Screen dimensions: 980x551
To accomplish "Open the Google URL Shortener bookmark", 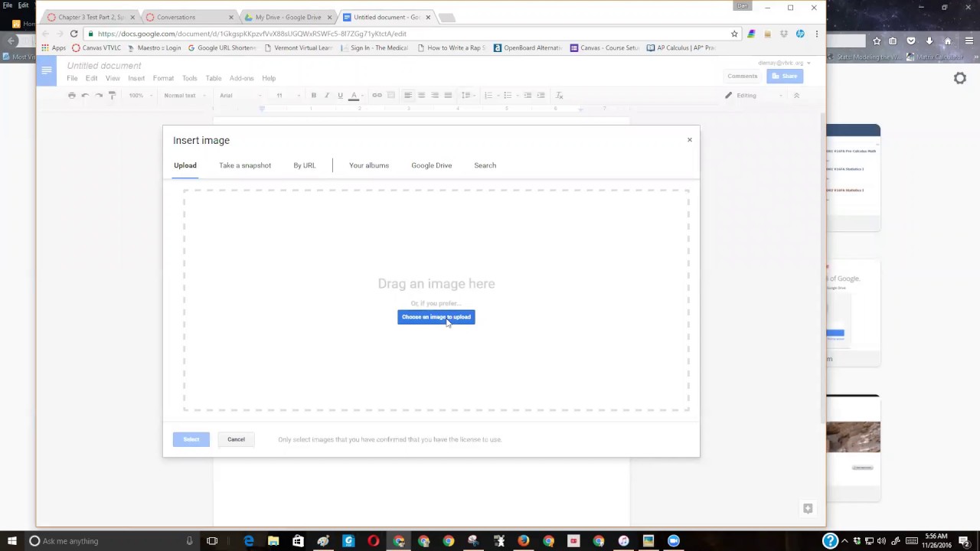I will (x=222, y=47).
